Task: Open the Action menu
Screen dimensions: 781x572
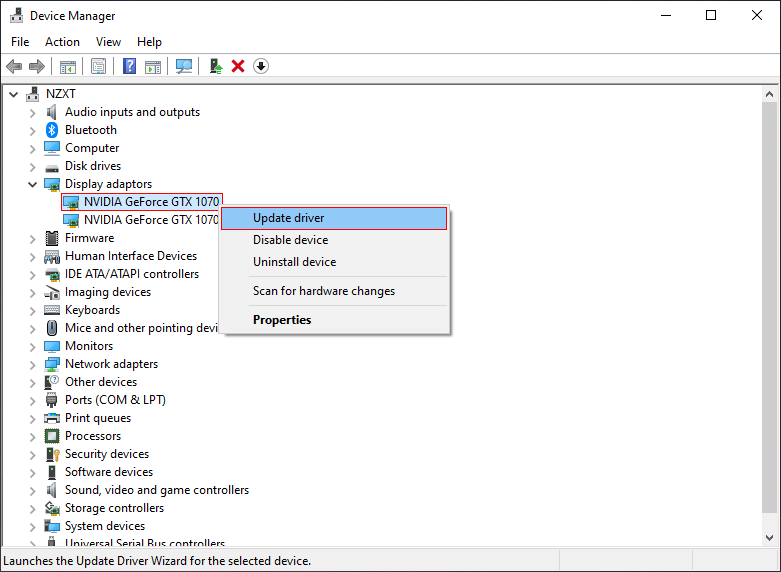Action: pos(62,42)
